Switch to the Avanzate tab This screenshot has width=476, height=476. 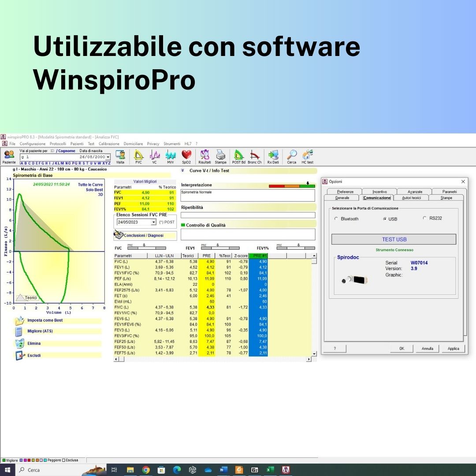coord(415,192)
